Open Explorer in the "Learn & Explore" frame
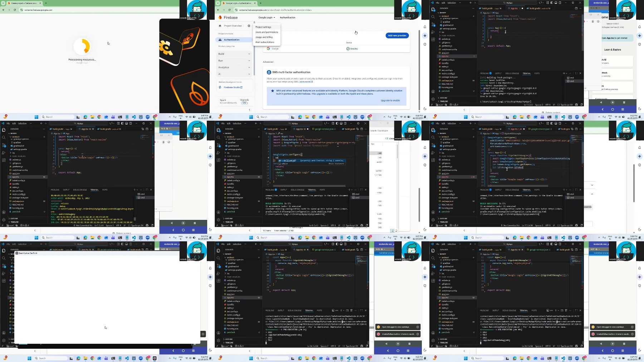Viewport: 644px width, 362px height. click(x=433, y=10)
